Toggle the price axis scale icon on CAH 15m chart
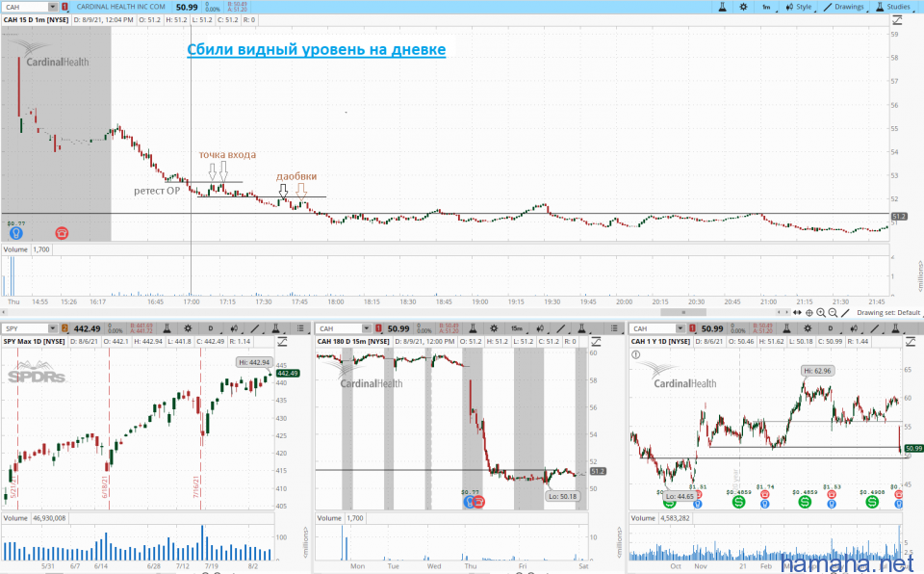Viewport: 924px width, 574px height. pyautogui.click(x=596, y=342)
